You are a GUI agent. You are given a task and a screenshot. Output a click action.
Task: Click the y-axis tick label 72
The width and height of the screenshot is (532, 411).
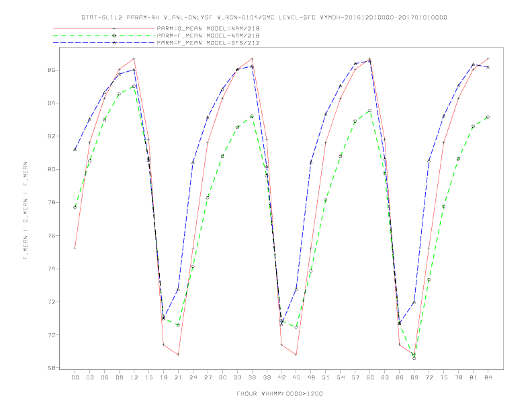[50, 302]
